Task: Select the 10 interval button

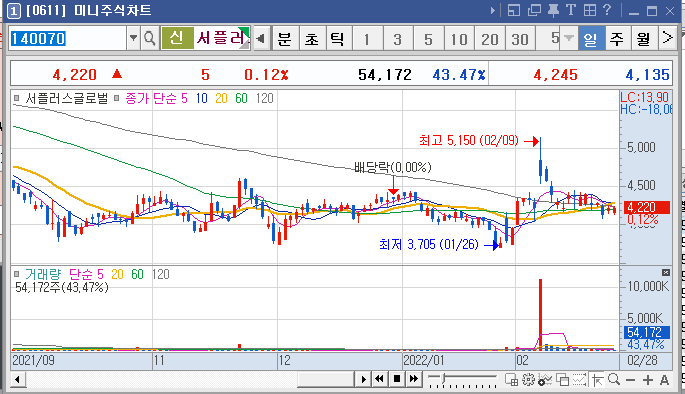Action: (x=459, y=39)
